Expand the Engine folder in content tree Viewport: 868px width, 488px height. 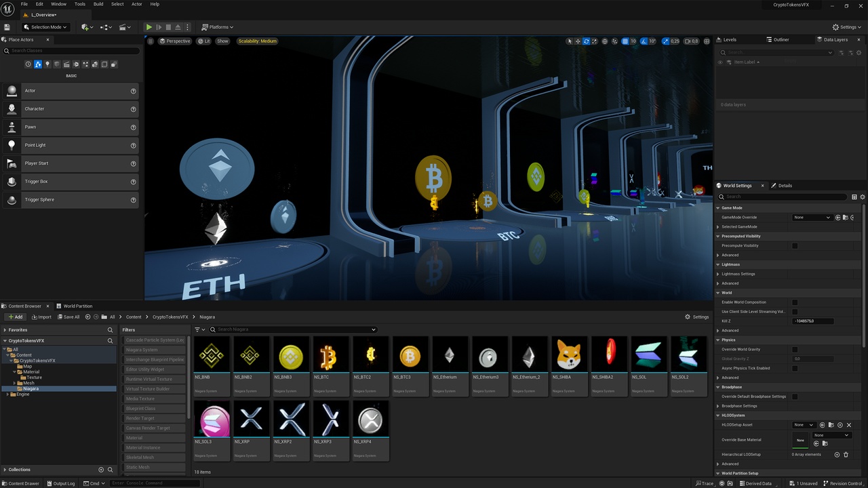(7, 394)
